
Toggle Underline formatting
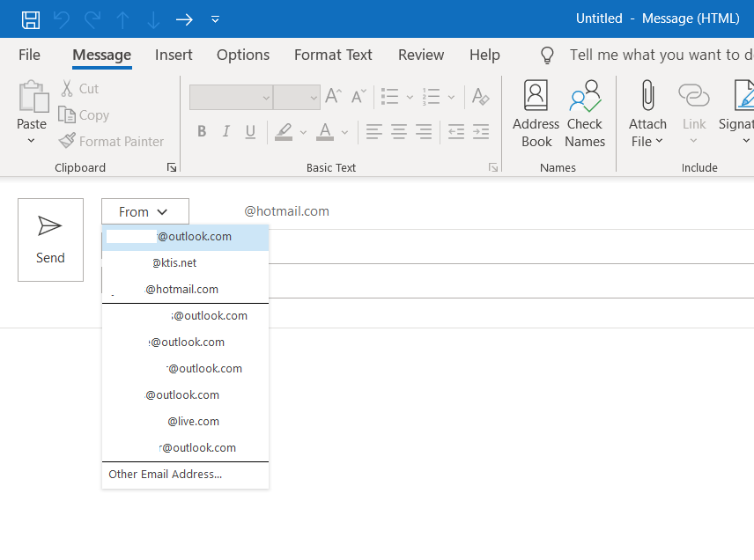250,131
